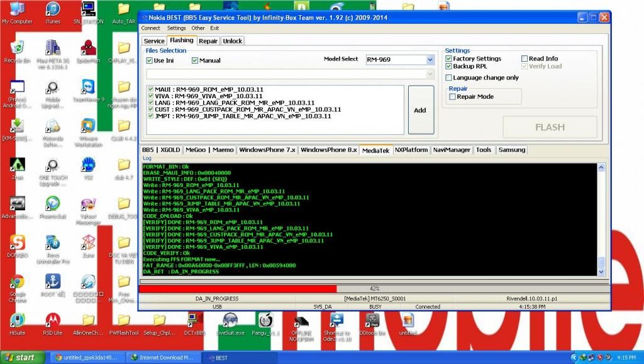Open the SN_STATION desktop shortcut
The height and width of the screenshot is (364, 644).
point(88,13)
